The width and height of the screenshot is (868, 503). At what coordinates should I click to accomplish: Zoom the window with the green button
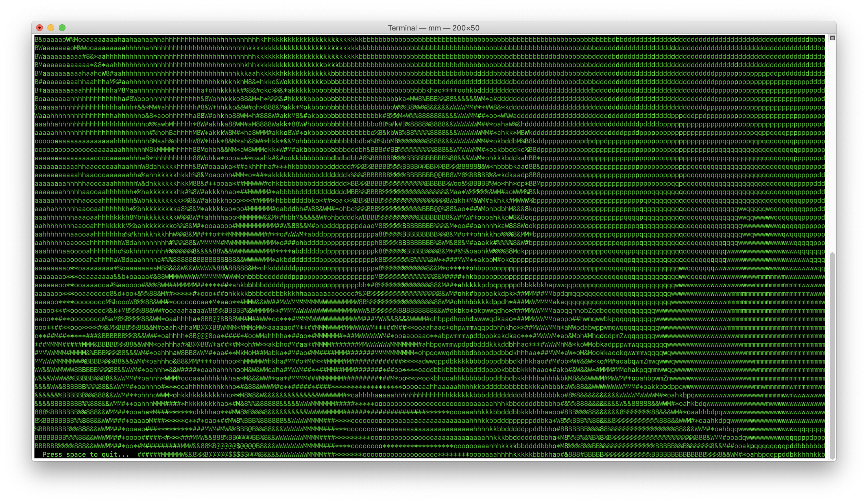(x=62, y=28)
